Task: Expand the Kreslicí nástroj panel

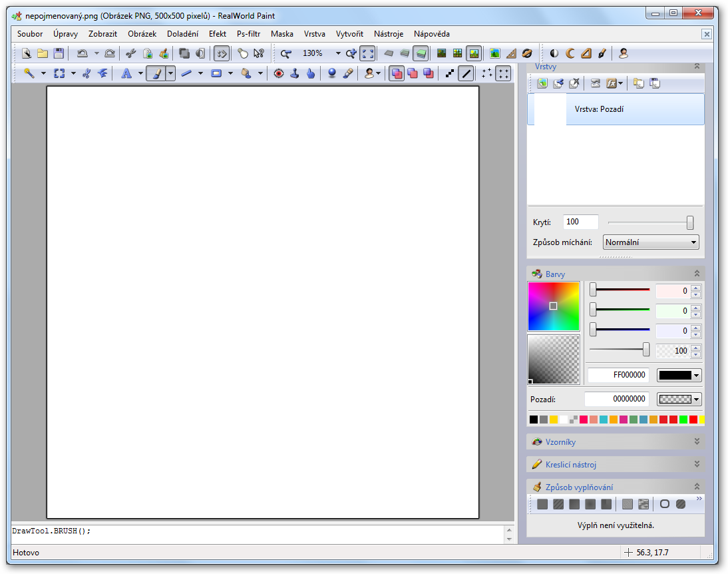Action: (697, 464)
